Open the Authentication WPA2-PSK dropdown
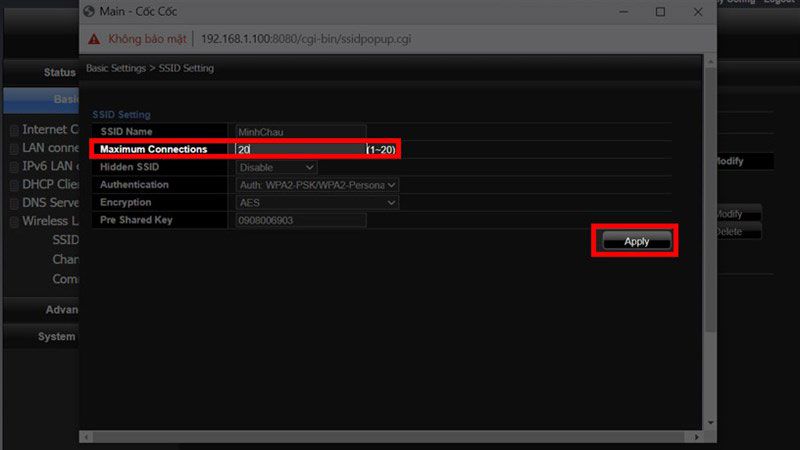The width and height of the screenshot is (800, 450). (x=317, y=185)
